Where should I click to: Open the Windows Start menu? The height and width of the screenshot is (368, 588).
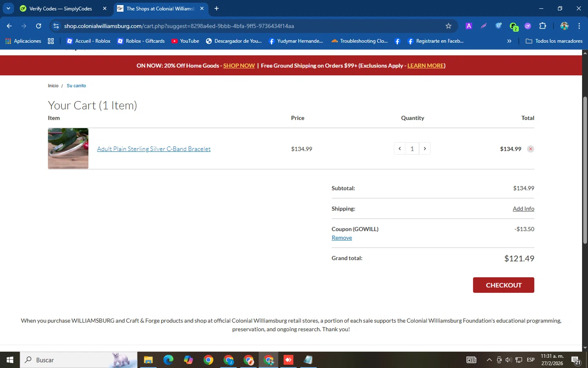click(10, 360)
